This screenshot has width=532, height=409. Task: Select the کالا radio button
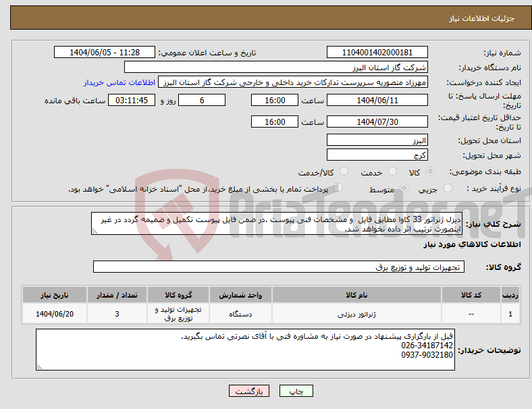click(x=430, y=171)
